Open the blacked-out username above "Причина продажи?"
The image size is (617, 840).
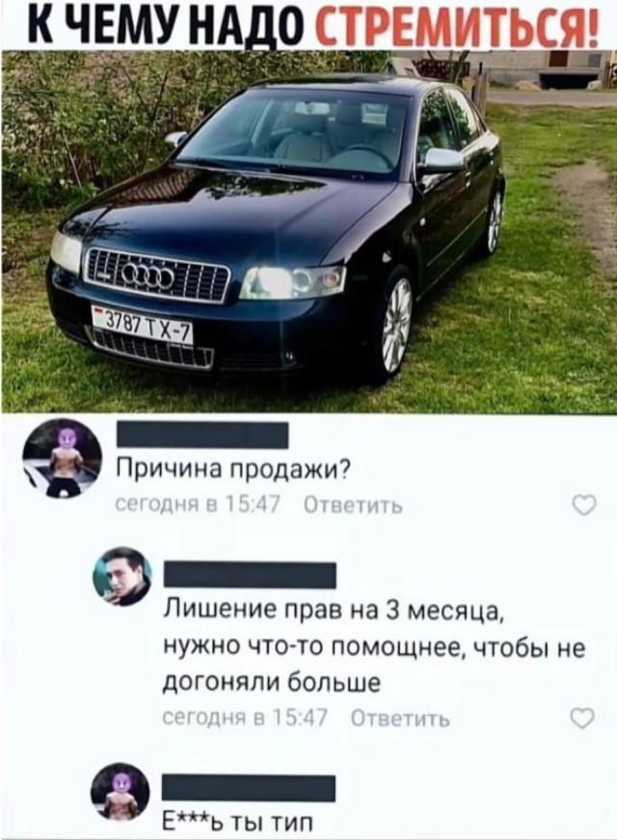[x=202, y=435]
